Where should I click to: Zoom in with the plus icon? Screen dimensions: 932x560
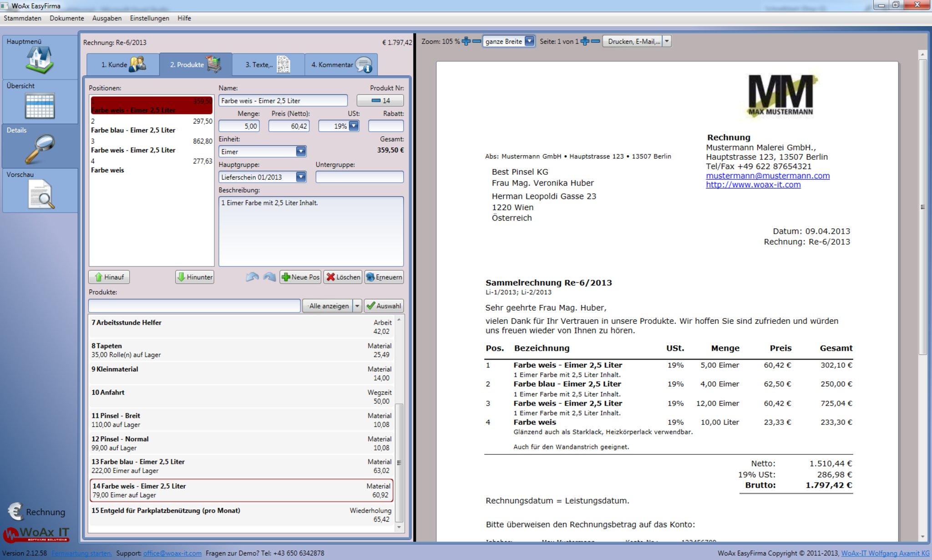tap(466, 41)
